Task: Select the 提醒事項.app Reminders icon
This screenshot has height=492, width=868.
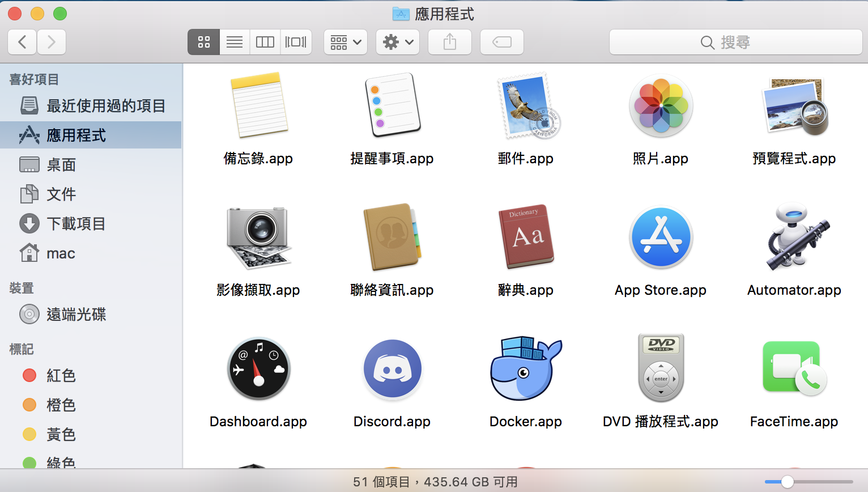Action: pos(392,105)
